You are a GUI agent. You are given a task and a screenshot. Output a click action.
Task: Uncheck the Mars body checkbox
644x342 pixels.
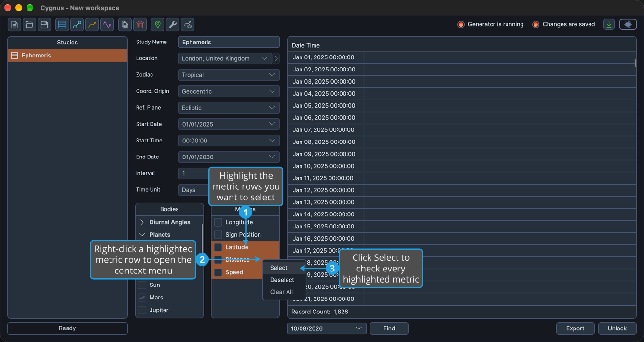pyautogui.click(x=142, y=298)
